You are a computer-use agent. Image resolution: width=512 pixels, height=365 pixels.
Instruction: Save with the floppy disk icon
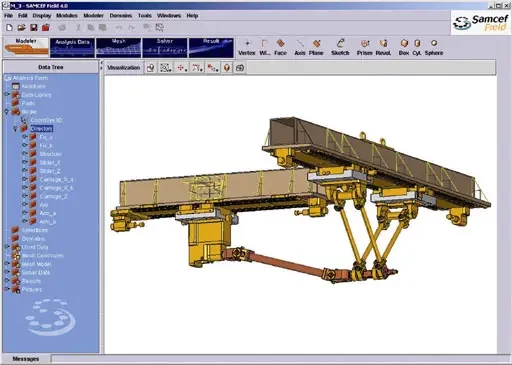(34, 28)
